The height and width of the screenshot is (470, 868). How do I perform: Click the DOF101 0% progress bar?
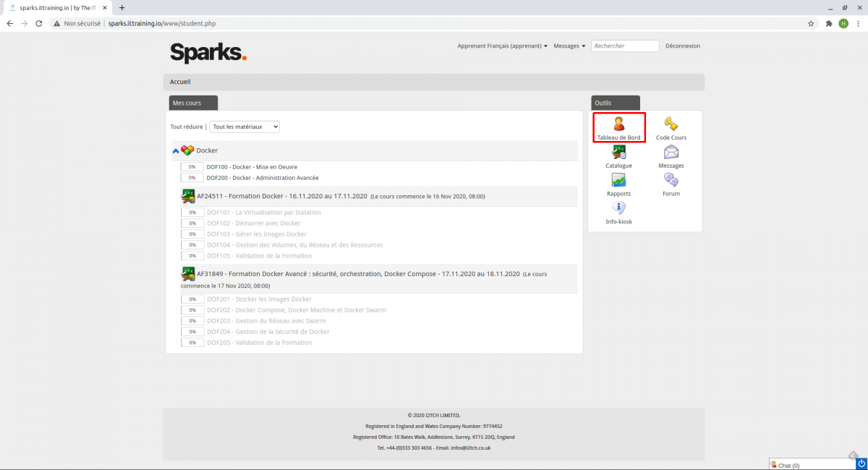coord(192,213)
